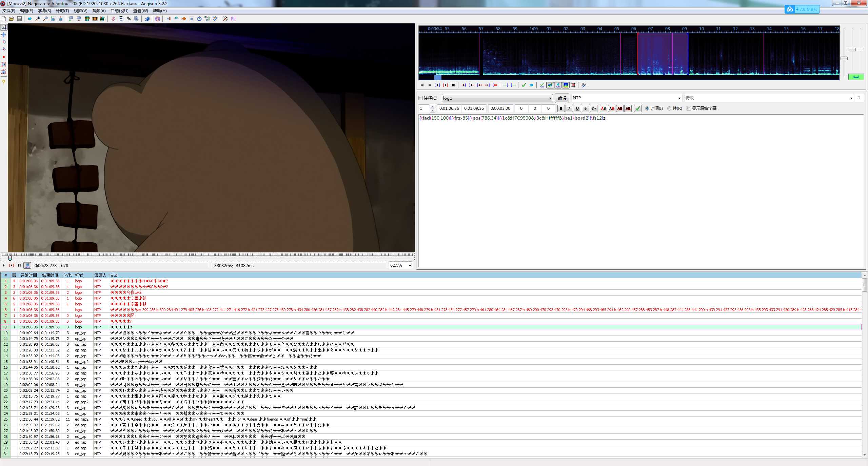Open the pink S Shift Times icon
Screen dimensions: 868x466
(x=113, y=19)
